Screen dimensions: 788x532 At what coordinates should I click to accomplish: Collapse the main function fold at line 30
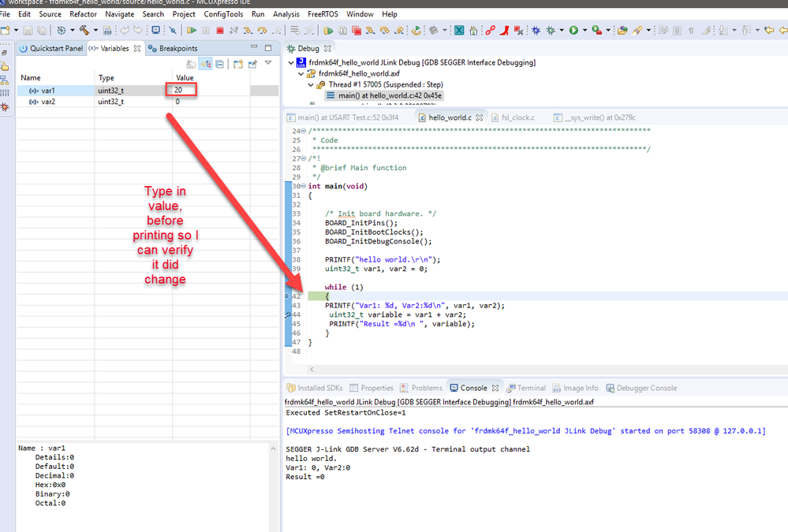pyautogui.click(x=304, y=186)
